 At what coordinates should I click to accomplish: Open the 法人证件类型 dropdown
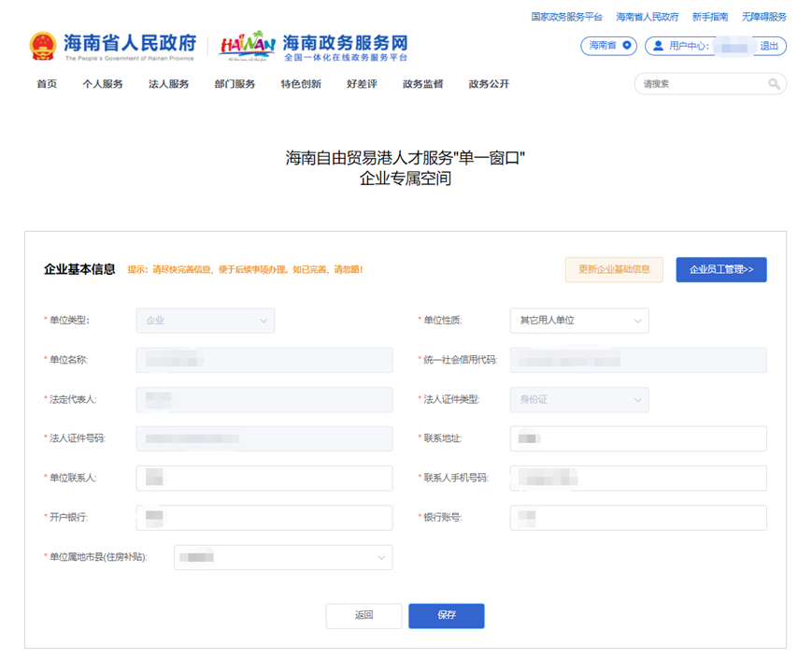pos(579,399)
